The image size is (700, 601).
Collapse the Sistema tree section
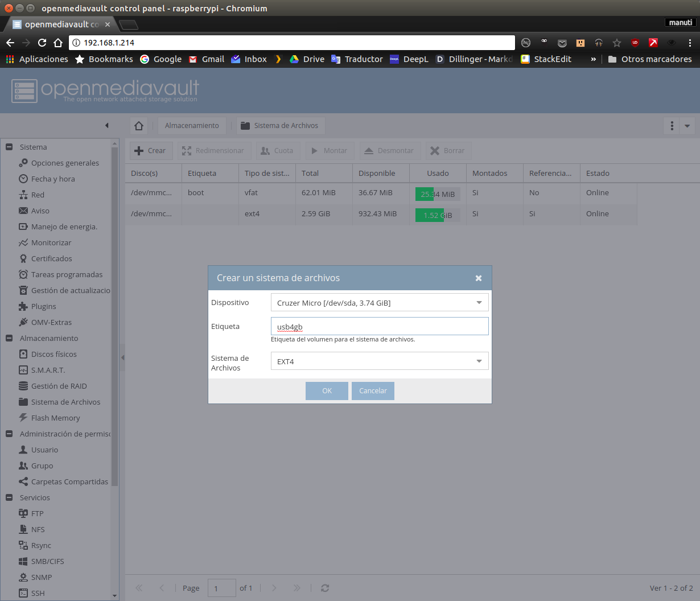[9, 147]
